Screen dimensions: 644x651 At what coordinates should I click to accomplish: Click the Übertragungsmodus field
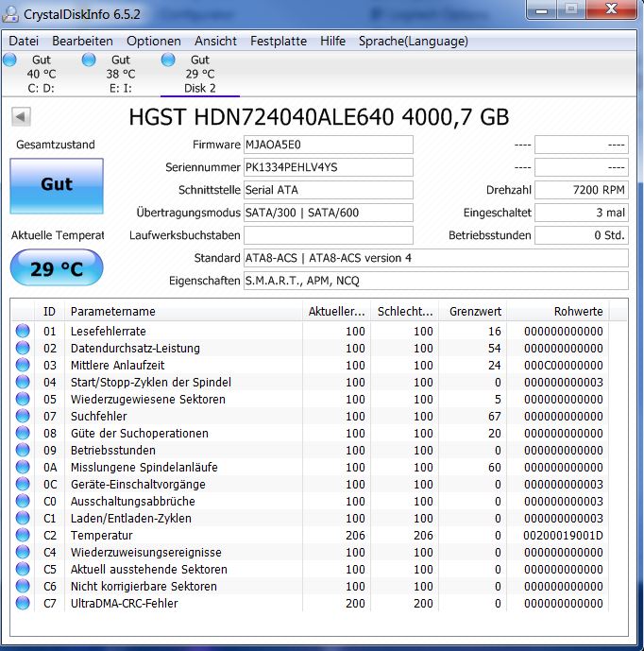(x=329, y=213)
